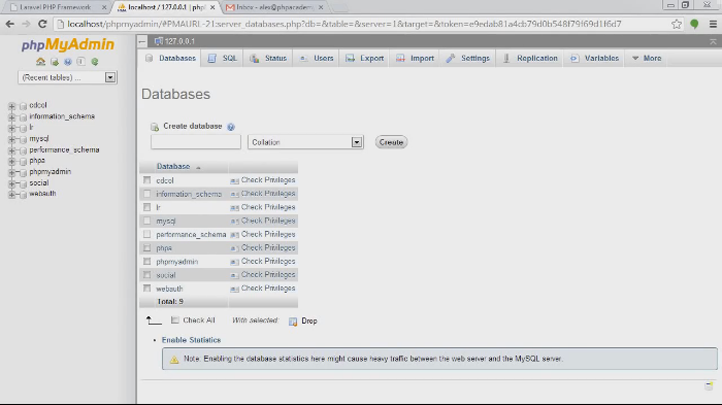Viewport: 722px width, 405px height.
Task: Go back in browser history
Action: [10, 24]
